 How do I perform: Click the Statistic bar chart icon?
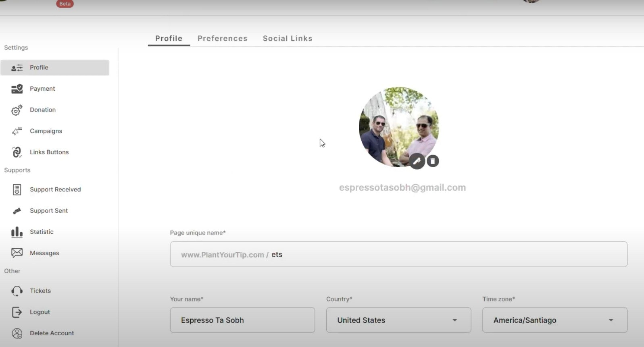coord(17,232)
